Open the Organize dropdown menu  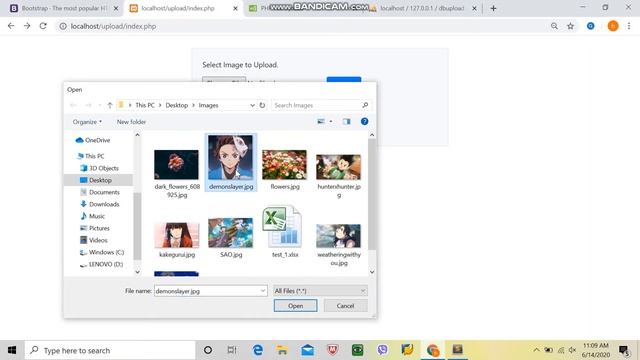click(87, 122)
